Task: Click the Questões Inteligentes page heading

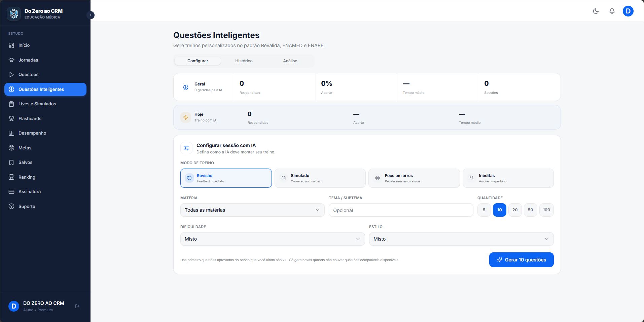Action: click(216, 35)
